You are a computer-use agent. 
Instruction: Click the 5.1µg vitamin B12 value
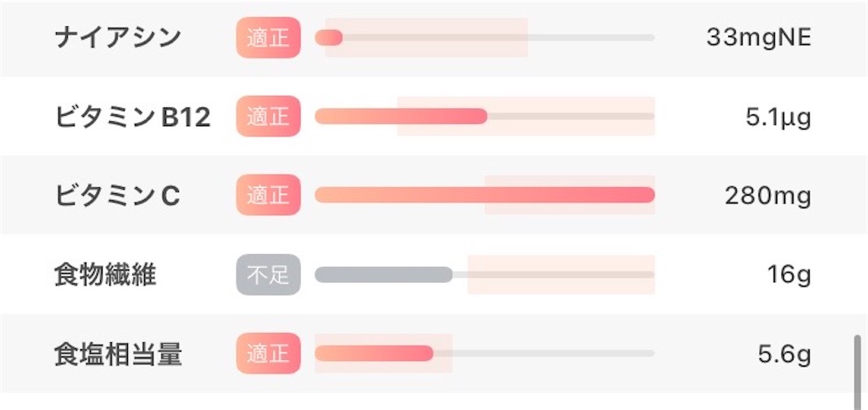pyautogui.click(x=778, y=117)
